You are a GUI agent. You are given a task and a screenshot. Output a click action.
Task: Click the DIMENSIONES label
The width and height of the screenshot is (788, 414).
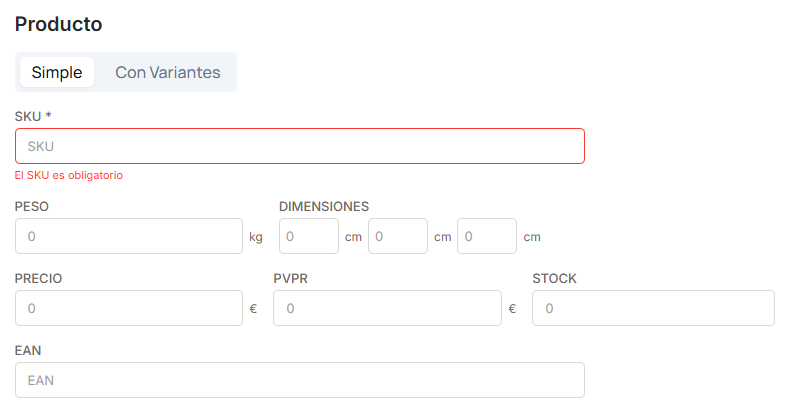point(324,206)
